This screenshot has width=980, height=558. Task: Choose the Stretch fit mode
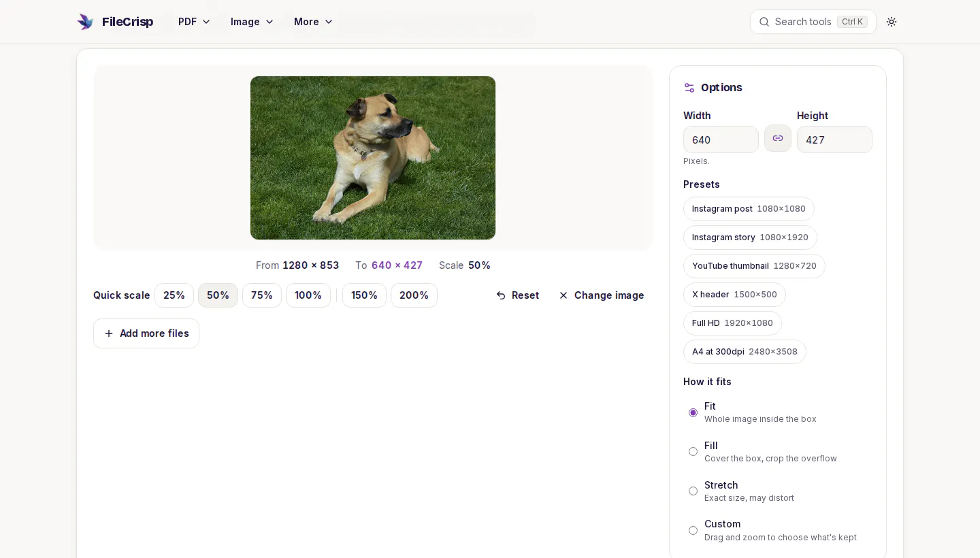tap(693, 491)
